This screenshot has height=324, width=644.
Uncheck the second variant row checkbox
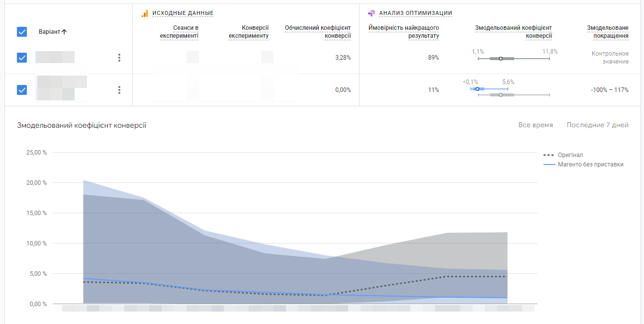(x=22, y=90)
